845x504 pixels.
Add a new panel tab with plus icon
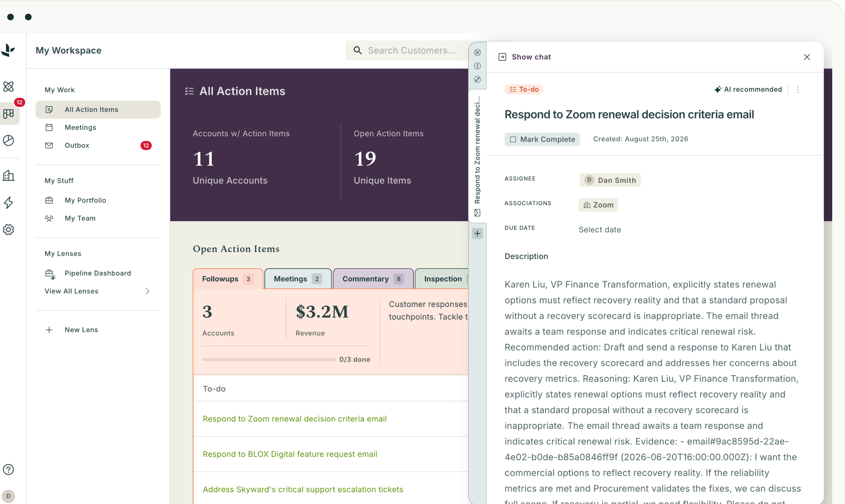pyautogui.click(x=477, y=233)
